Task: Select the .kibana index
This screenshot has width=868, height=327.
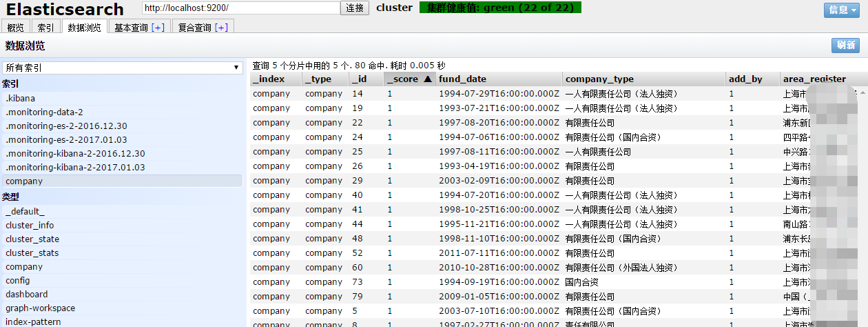Action: click(x=123, y=98)
